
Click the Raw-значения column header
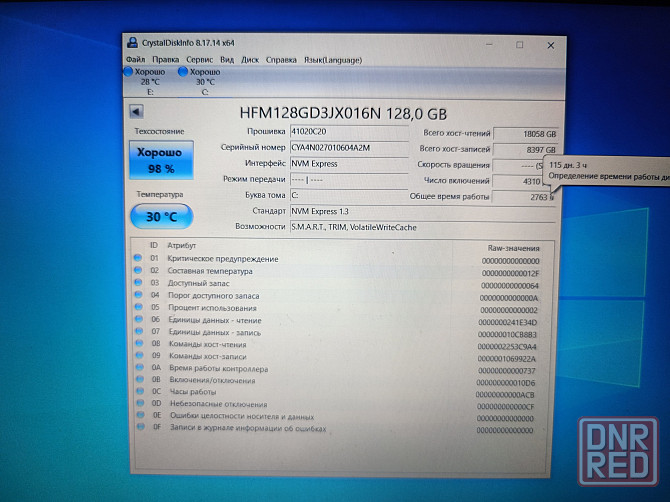(x=514, y=248)
